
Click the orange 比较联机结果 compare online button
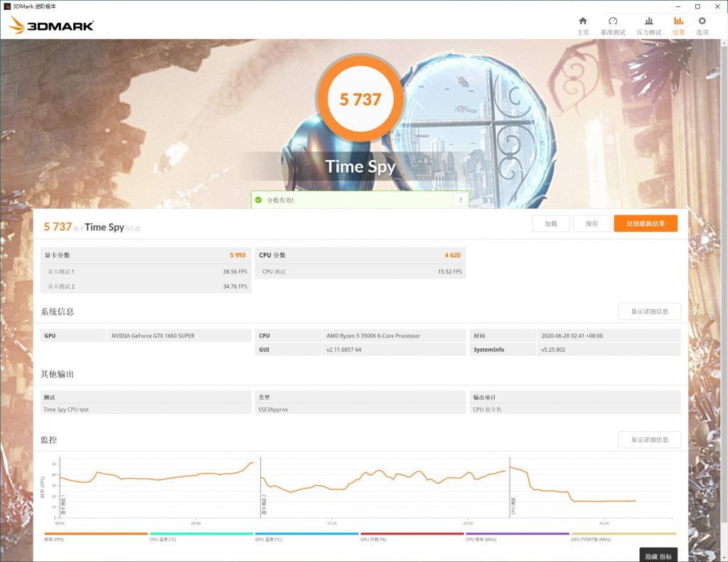[x=646, y=224]
